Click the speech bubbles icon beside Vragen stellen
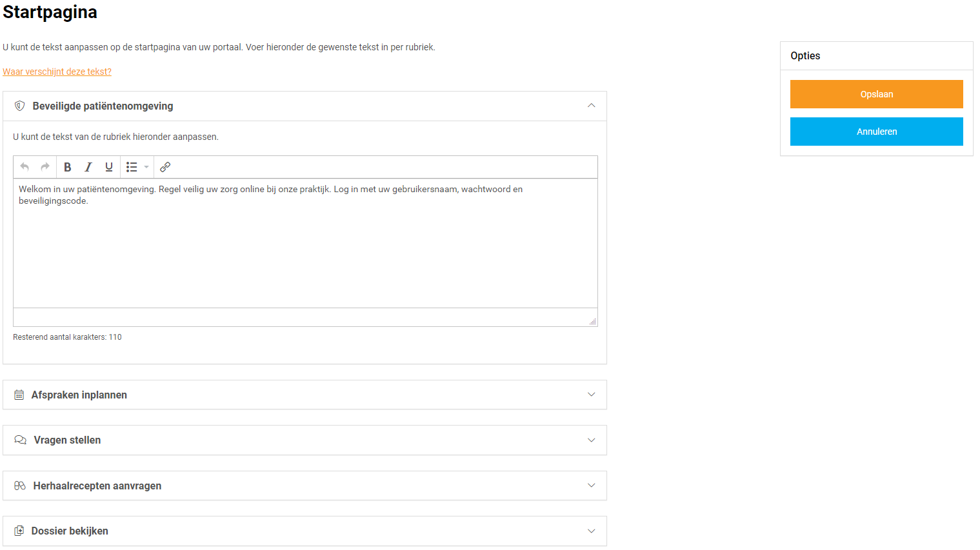Viewport: 980px width, 550px height. (21, 440)
